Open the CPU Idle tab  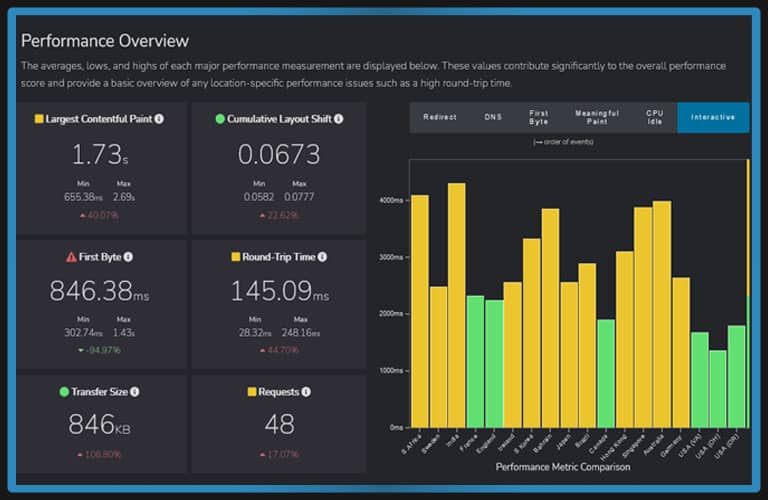pos(655,118)
